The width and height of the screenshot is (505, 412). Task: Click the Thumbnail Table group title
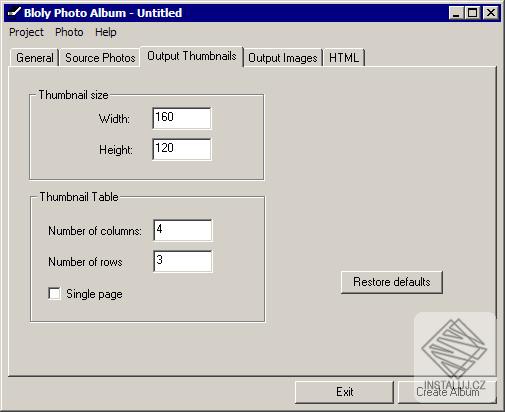(x=79, y=197)
